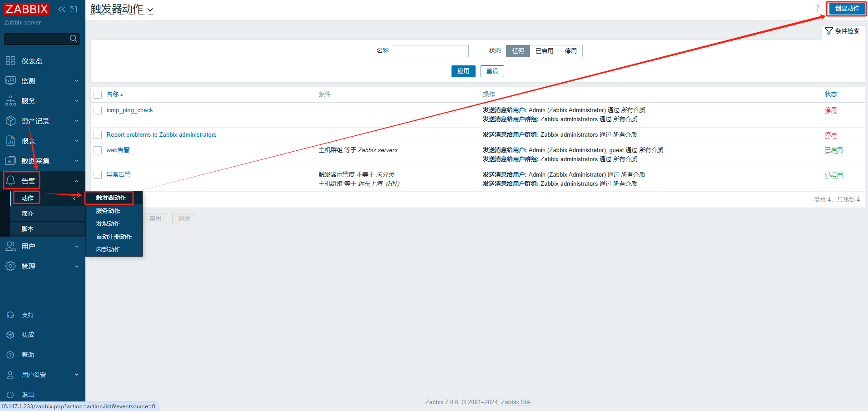Click the 名称 filter text field
The width and height of the screenshot is (868, 411).
[x=431, y=51]
